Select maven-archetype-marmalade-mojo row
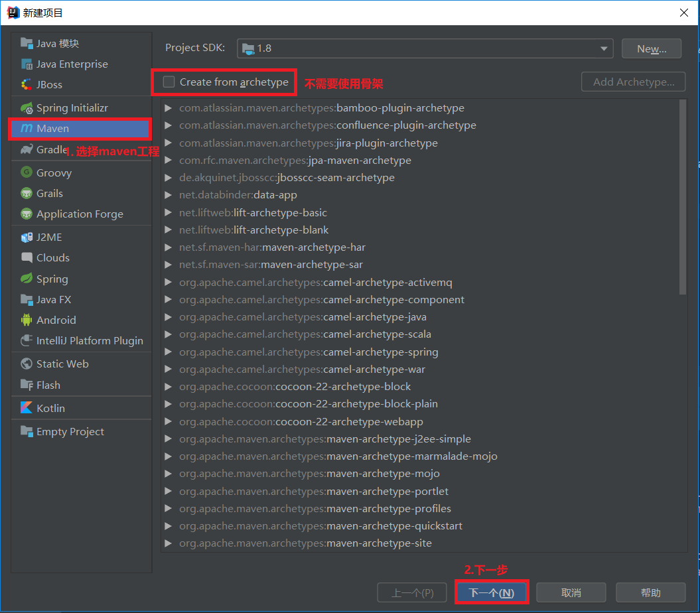 [x=419, y=456]
